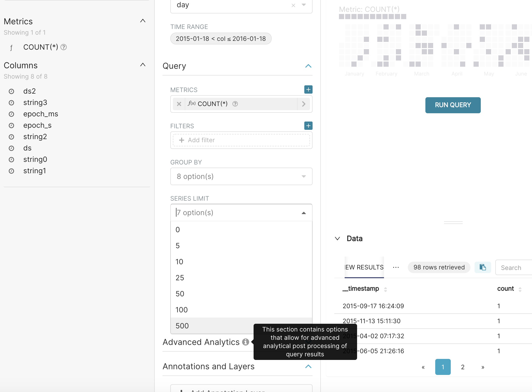Open the overflow menu beside VIEW RESULTS
The width and height of the screenshot is (532, 392).
coord(395,267)
